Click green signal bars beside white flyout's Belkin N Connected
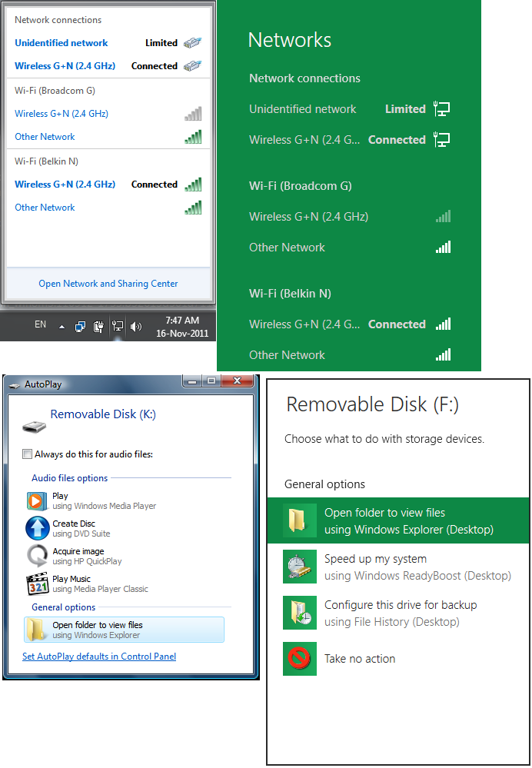This screenshot has width=532, height=768. point(193,185)
